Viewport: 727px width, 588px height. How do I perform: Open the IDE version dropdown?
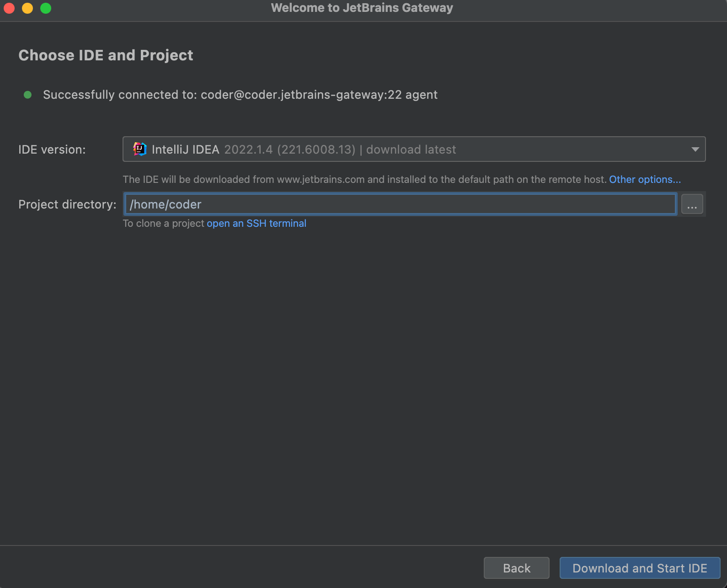pos(414,149)
